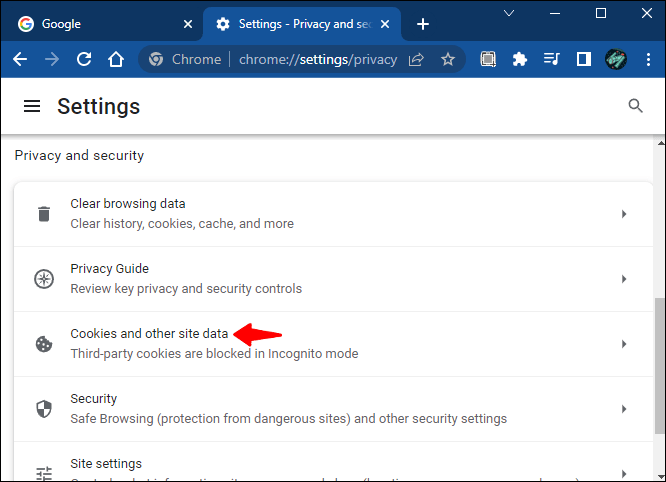
Task: Open the tab search dropdown arrow
Action: coord(509,13)
